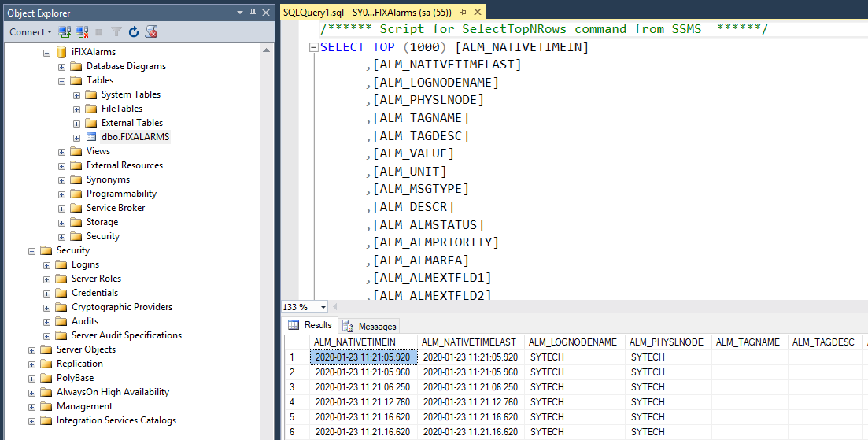This screenshot has height=440, width=868.
Task: Click the ALM_NATIVETIMEIN column header
Action: [363, 342]
